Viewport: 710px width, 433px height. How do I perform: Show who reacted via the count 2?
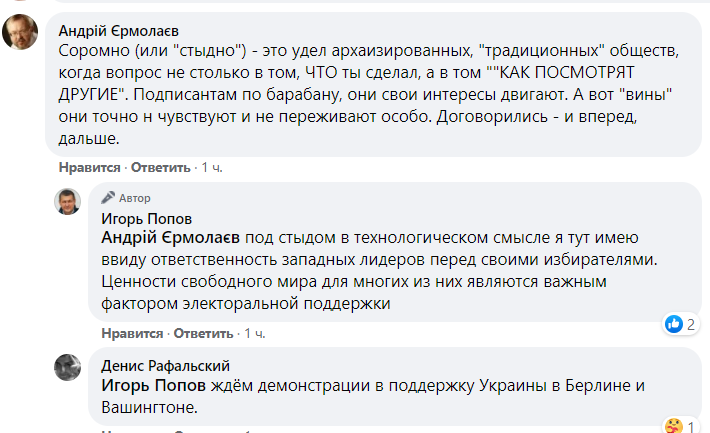click(x=691, y=324)
